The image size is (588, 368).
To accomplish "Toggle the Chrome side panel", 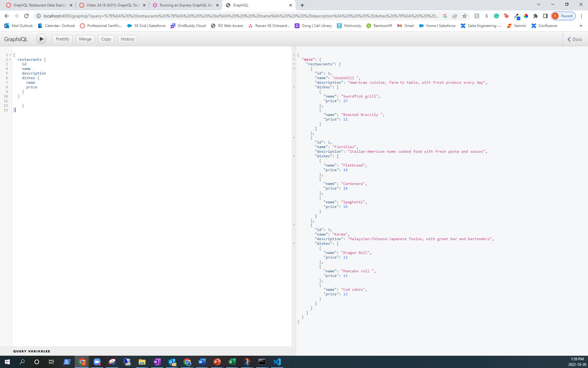I will coord(545,16).
